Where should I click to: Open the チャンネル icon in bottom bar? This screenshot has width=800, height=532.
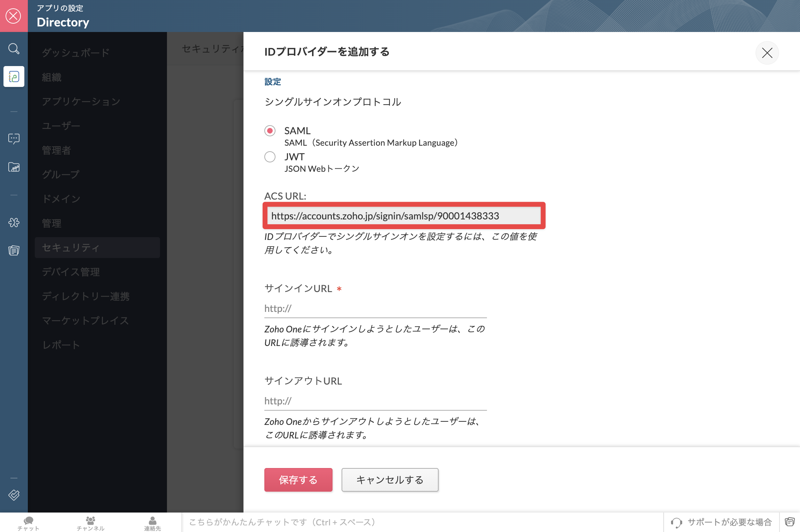[x=90, y=523]
